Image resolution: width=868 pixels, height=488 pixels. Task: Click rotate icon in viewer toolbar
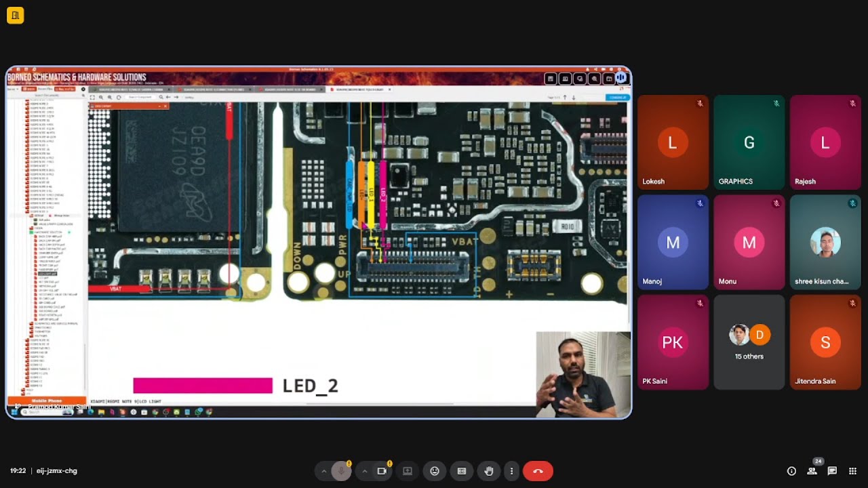(x=119, y=98)
